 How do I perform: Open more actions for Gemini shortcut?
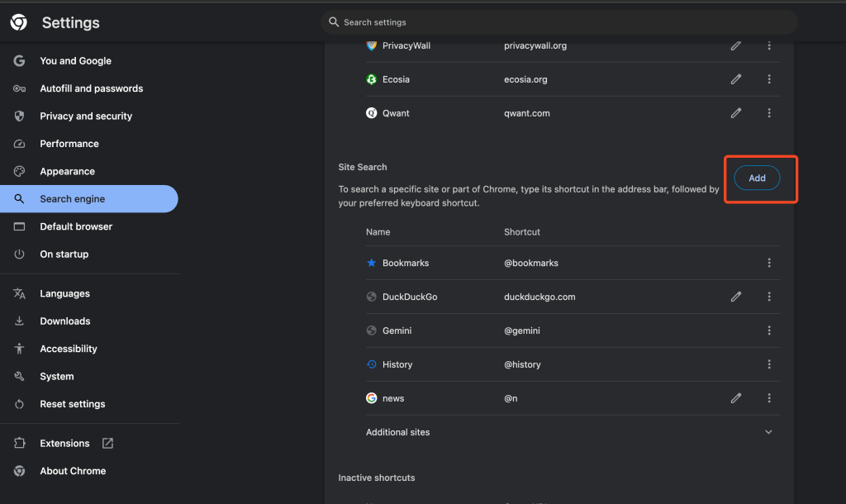coord(769,330)
